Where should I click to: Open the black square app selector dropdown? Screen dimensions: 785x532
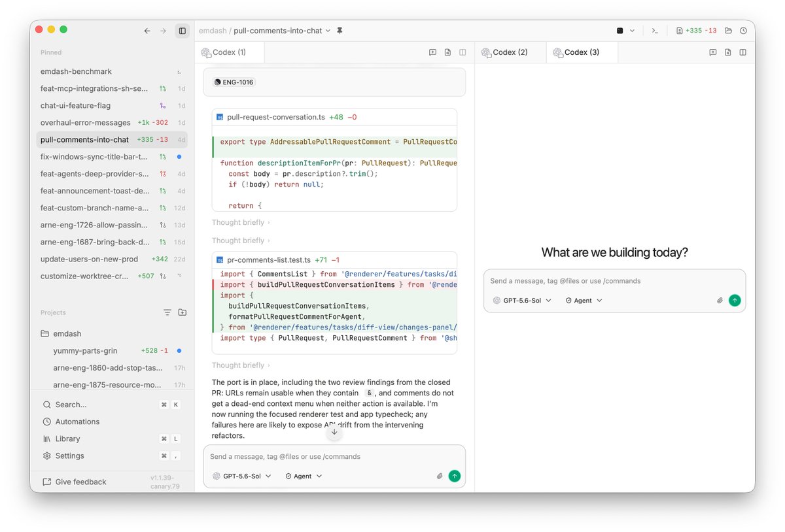(625, 31)
